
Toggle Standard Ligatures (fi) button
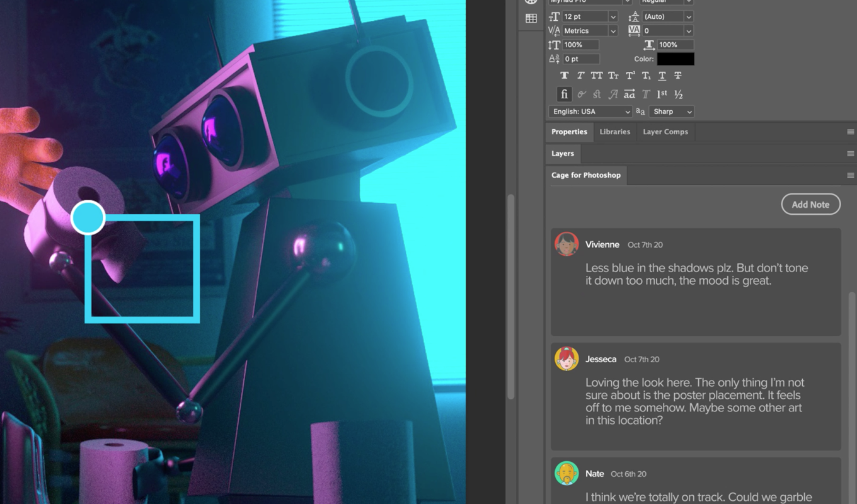click(565, 94)
